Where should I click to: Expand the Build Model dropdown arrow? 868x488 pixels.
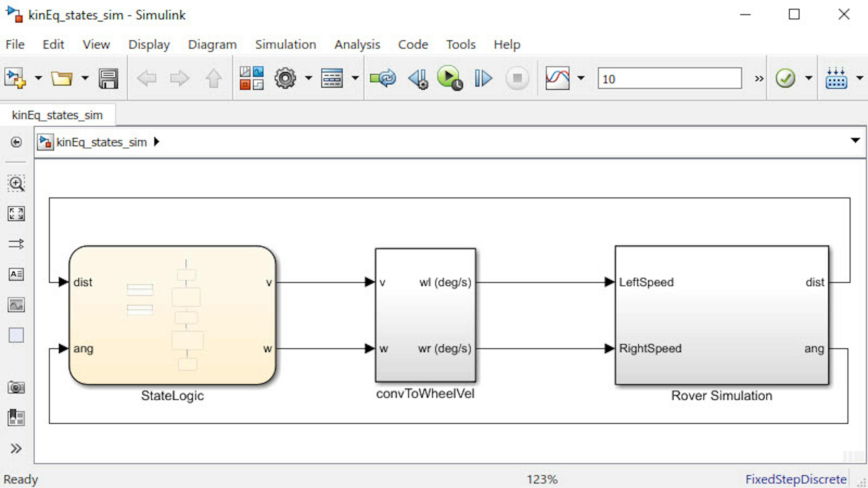pos(860,78)
